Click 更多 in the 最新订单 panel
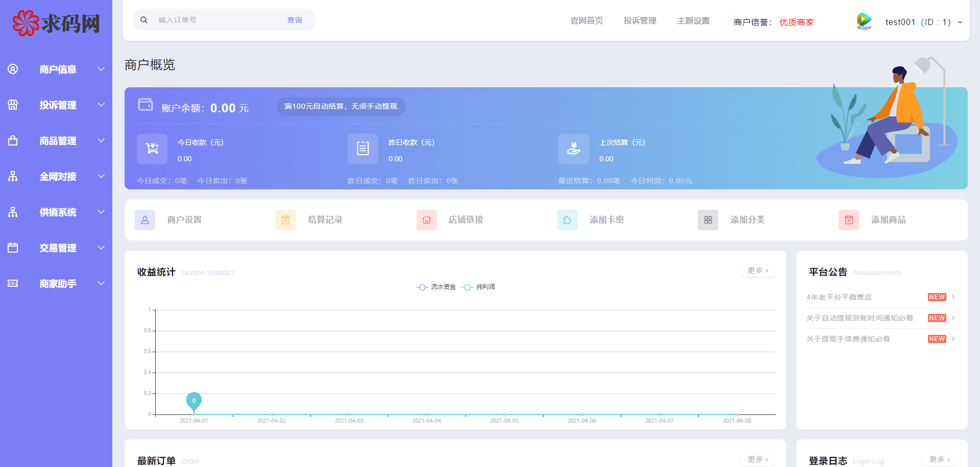This screenshot has height=467, width=980. (758, 459)
